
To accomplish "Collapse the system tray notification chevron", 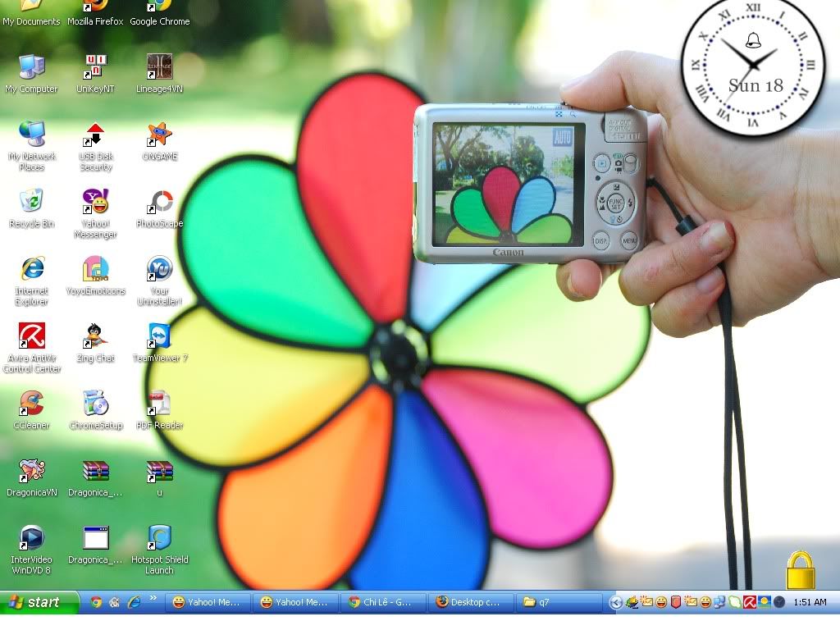I will point(616,602).
